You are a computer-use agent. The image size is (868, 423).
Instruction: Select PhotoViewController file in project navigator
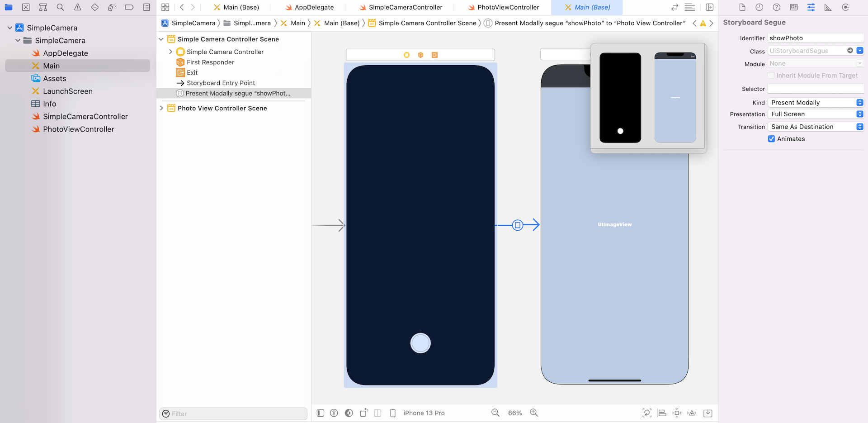(x=78, y=129)
